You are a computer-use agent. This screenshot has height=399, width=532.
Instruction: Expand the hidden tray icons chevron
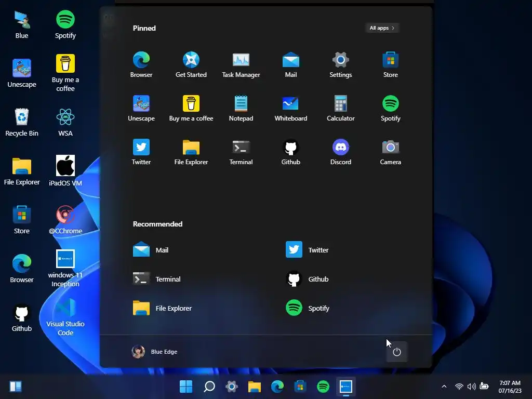click(444, 387)
